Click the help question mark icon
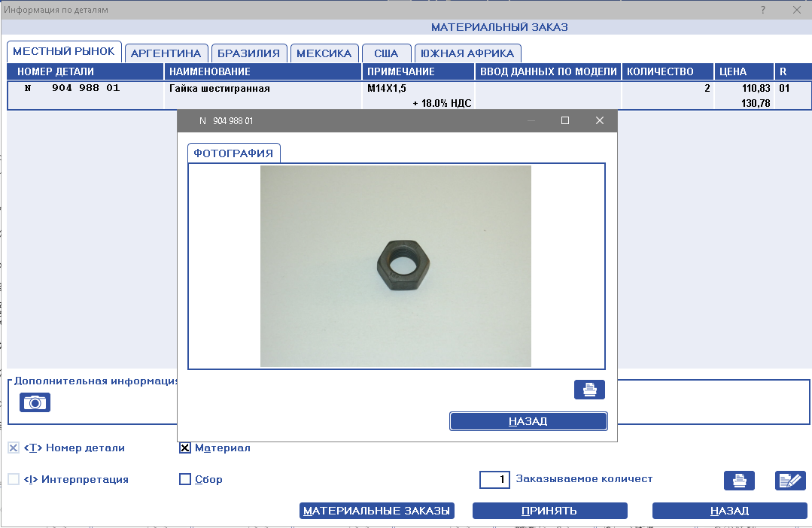This screenshot has width=812, height=528. 763,10
